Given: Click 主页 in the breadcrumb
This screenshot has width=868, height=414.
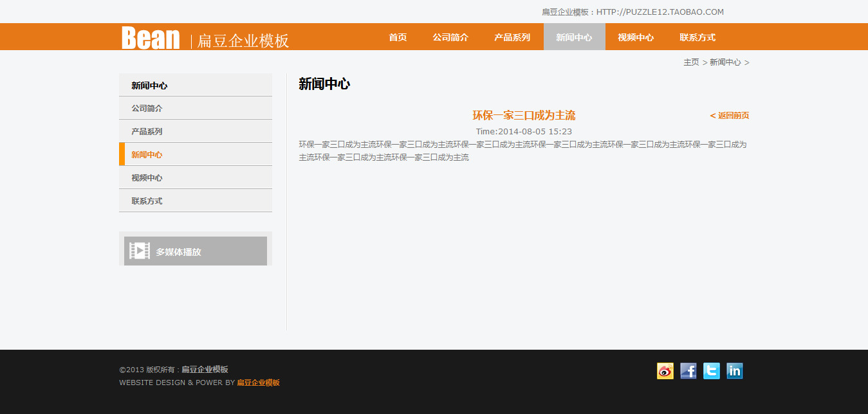Looking at the screenshot, I should [691, 62].
